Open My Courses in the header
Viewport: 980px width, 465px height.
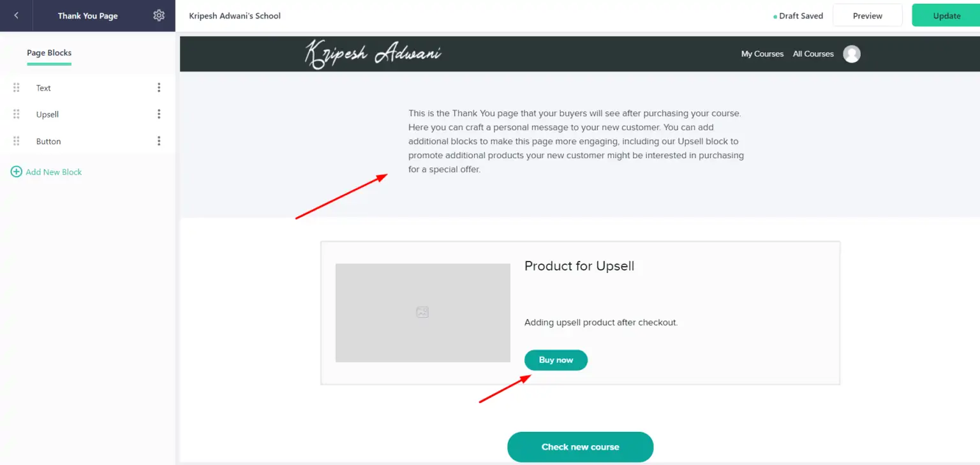(762, 54)
